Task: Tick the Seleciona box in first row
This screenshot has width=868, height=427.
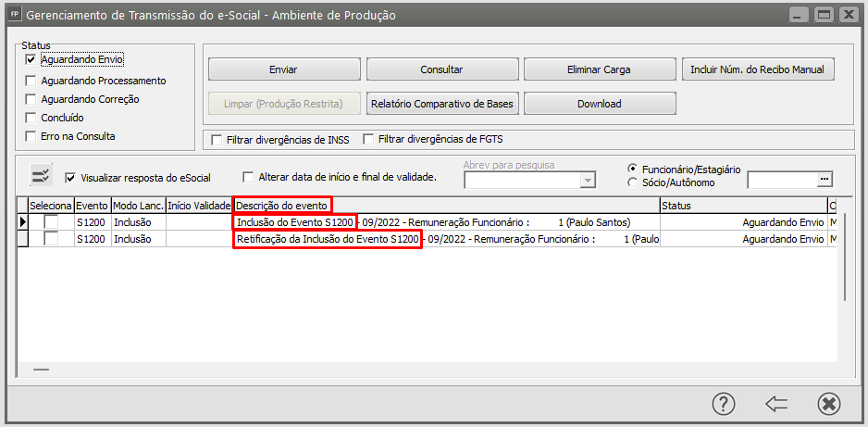Action: click(x=51, y=222)
